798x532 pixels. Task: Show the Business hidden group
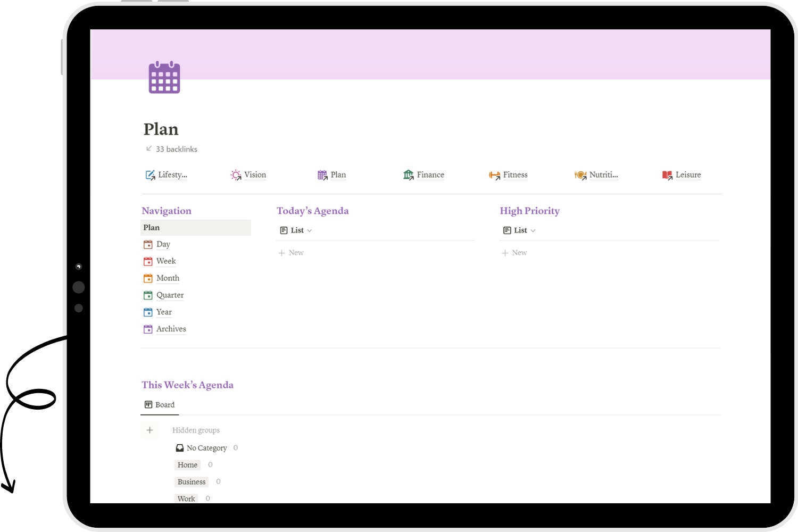coord(192,482)
